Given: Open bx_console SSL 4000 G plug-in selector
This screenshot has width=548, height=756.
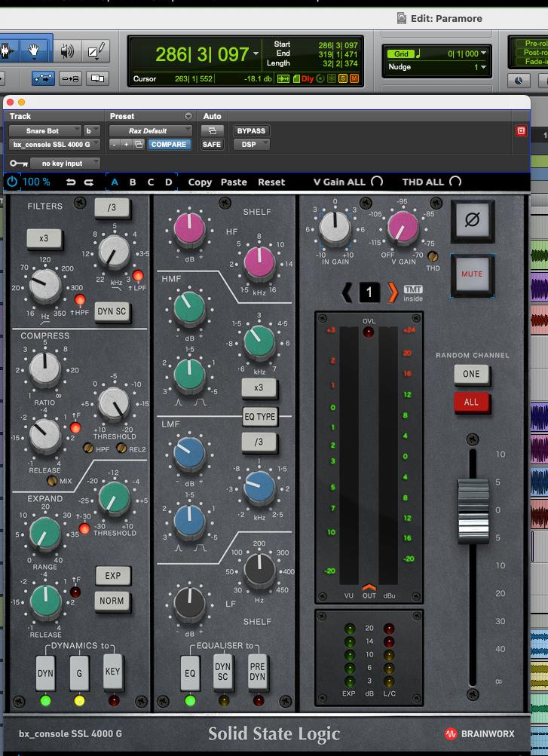Looking at the screenshot, I should click(54, 144).
